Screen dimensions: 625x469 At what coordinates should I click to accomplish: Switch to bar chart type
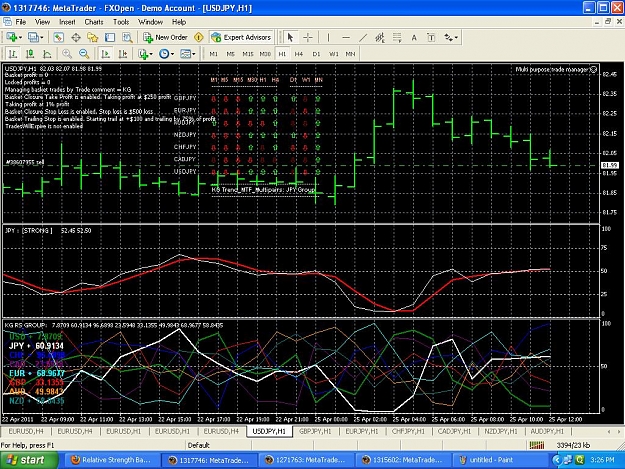[13, 53]
